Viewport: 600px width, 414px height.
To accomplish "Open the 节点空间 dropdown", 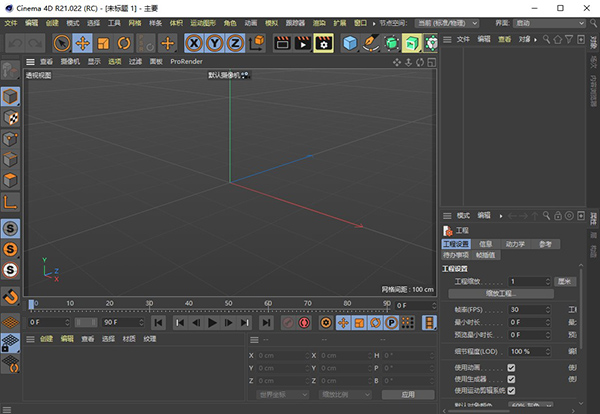I will click(447, 23).
